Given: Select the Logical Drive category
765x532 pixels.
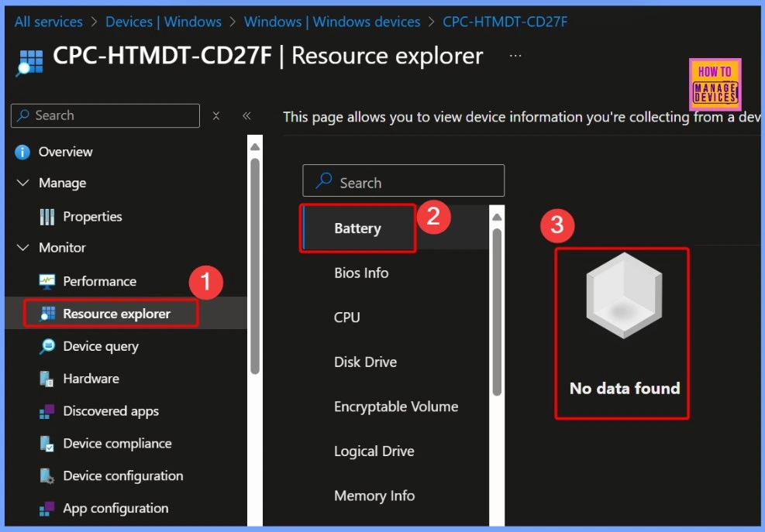Looking at the screenshot, I should click(374, 451).
